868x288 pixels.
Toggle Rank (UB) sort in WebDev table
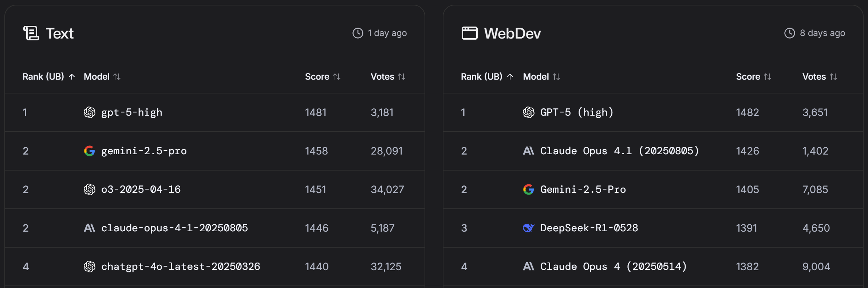click(487, 77)
